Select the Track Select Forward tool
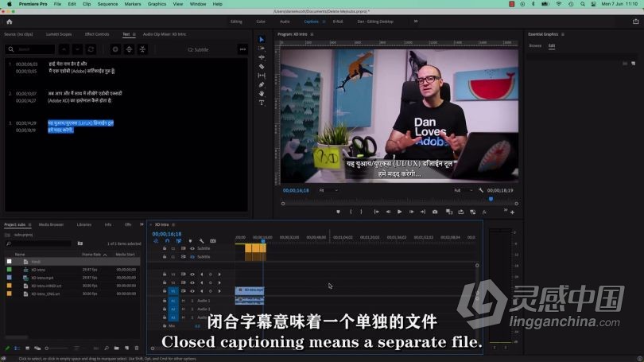This screenshot has width=644, height=362. [262, 49]
